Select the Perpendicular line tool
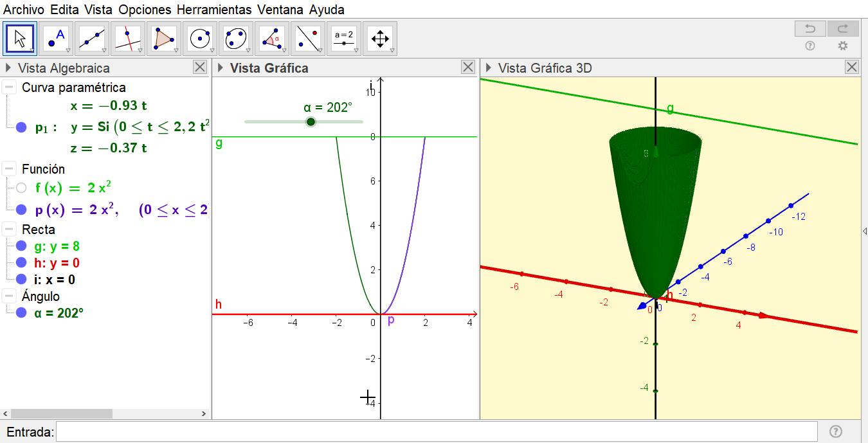This screenshot has height=443, width=868. click(128, 39)
